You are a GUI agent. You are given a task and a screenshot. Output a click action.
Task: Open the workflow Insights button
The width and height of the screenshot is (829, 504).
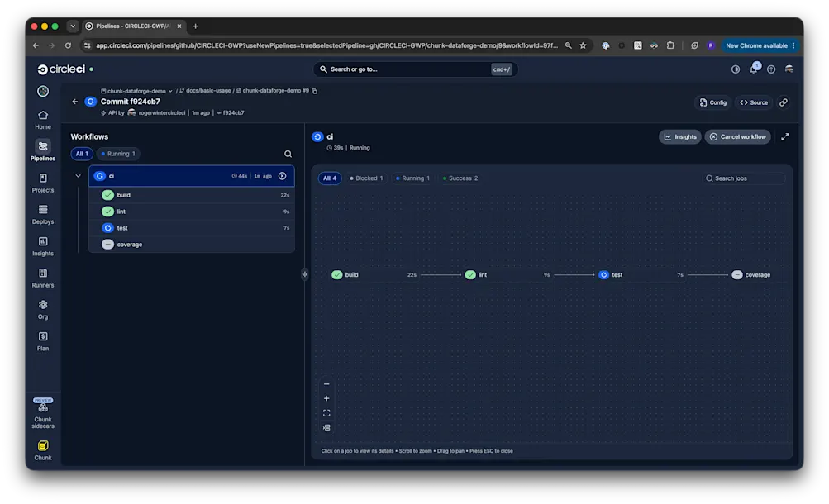(680, 137)
